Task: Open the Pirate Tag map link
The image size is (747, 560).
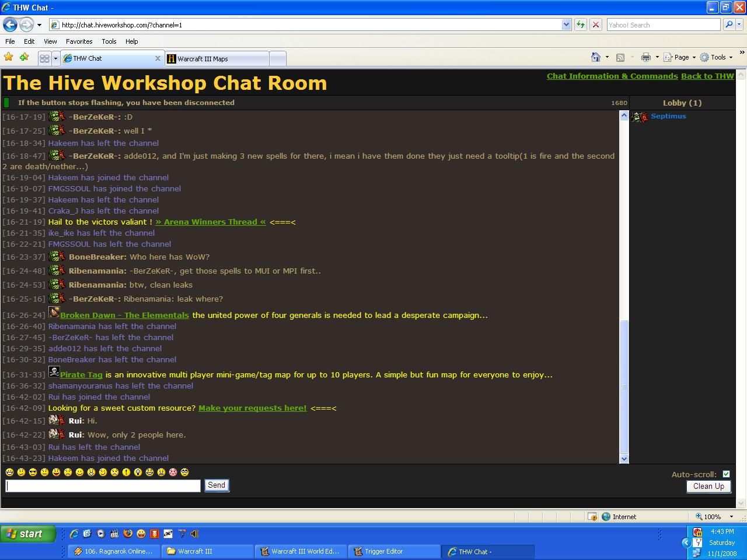Action: (81, 374)
